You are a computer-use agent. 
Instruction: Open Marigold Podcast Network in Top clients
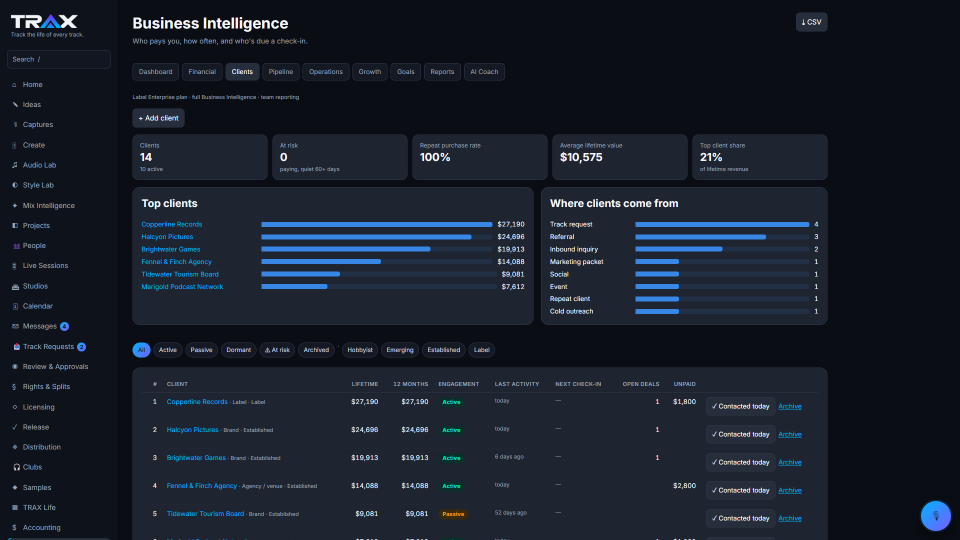click(182, 287)
